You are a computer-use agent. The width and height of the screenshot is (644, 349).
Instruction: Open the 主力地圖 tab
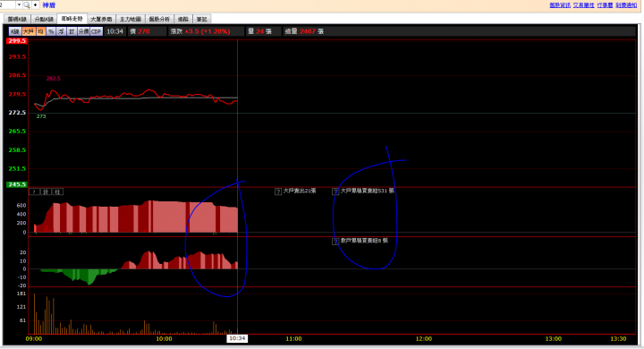[x=131, y=19]
